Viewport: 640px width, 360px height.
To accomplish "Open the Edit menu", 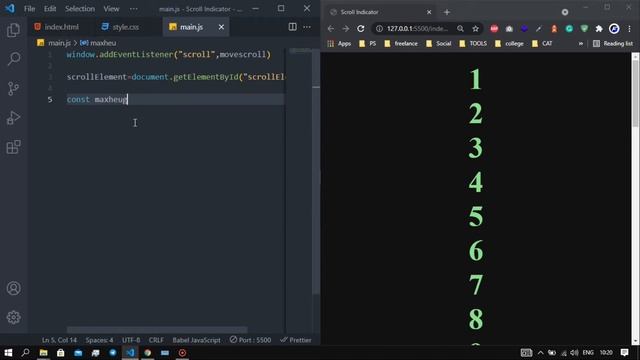I will point(50,9).
